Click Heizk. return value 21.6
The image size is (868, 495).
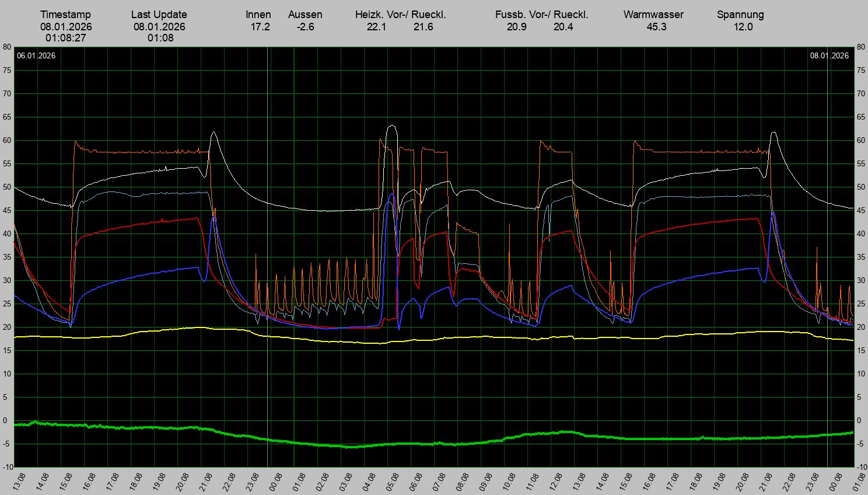pos(423,27)
